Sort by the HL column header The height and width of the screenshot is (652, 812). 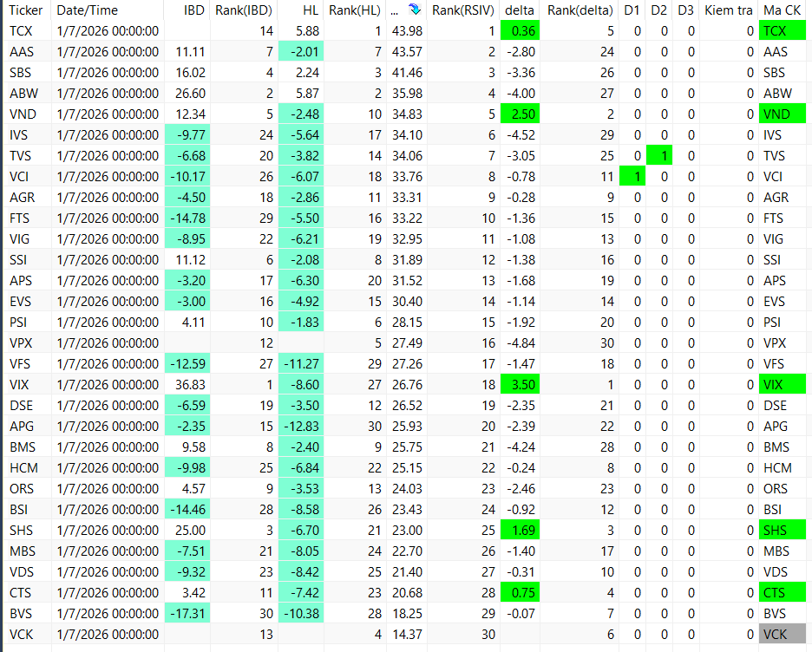tap(311, 10)
